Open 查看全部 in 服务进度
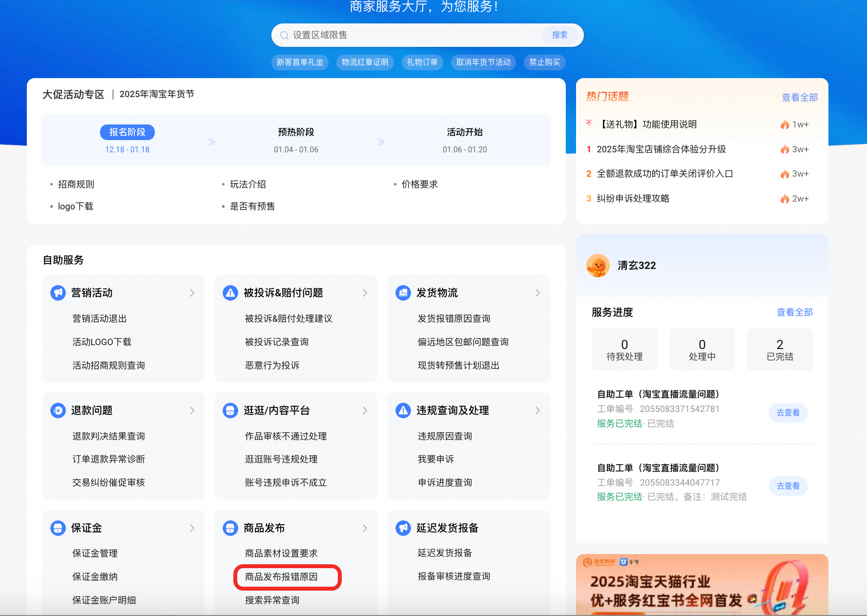 coord(795,312)
